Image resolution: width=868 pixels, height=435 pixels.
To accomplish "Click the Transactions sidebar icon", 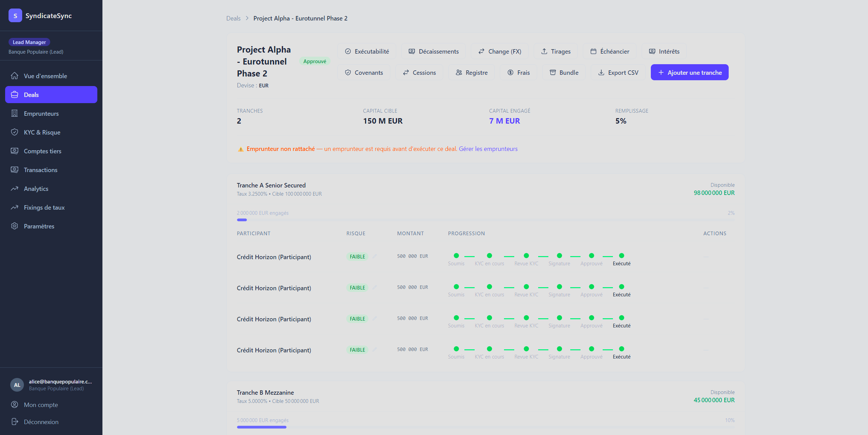I will (14, 170).
